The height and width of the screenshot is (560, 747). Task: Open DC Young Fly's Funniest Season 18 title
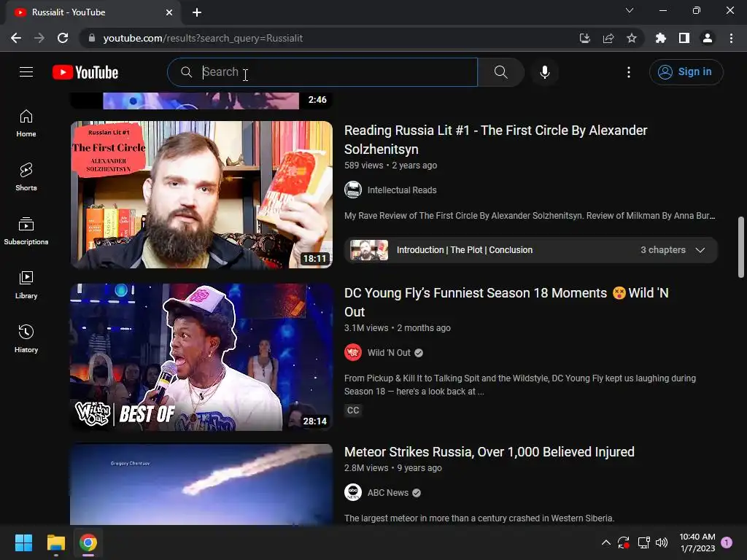(506, 302)
